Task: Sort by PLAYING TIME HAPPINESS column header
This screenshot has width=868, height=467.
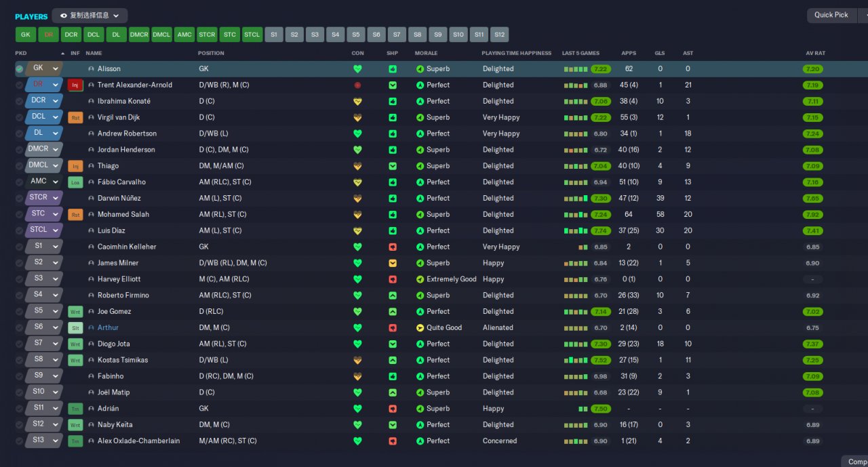Action: 517,53
